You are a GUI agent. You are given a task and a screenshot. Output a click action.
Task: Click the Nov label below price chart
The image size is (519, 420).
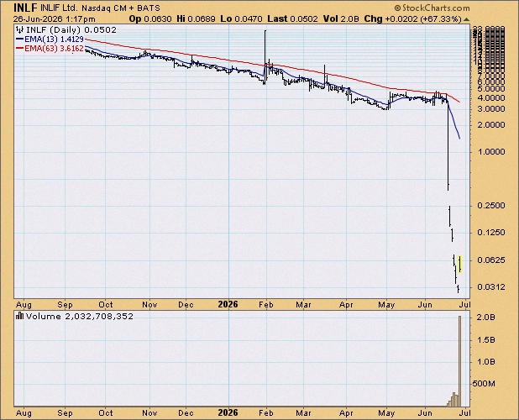[x=149, y=304]
